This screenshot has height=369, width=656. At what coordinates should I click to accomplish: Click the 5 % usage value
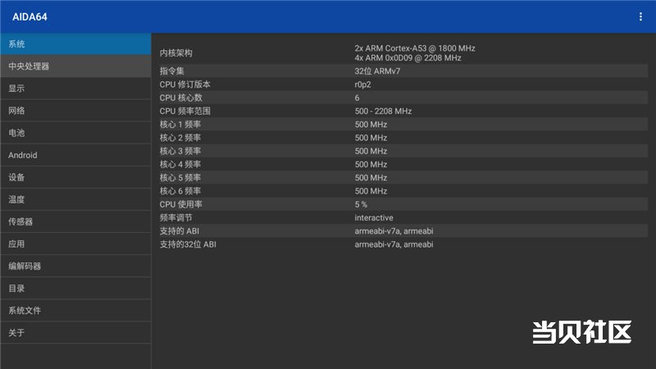click(361, 205)
